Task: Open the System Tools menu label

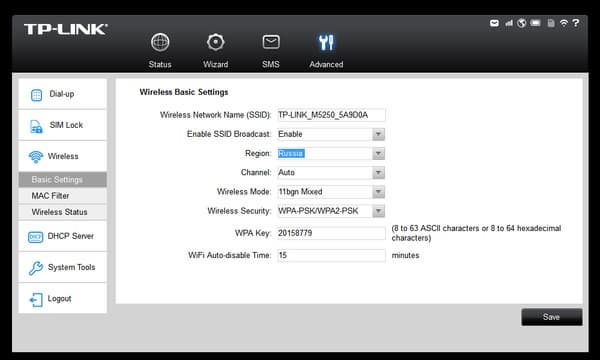Action: (72, 267)
